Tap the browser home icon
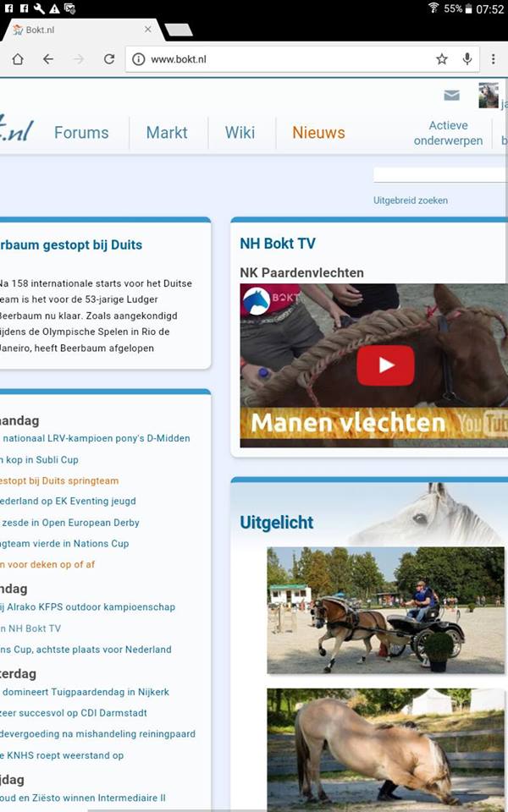Viewport: 508px width, 812px height. (x=18, y=59)
